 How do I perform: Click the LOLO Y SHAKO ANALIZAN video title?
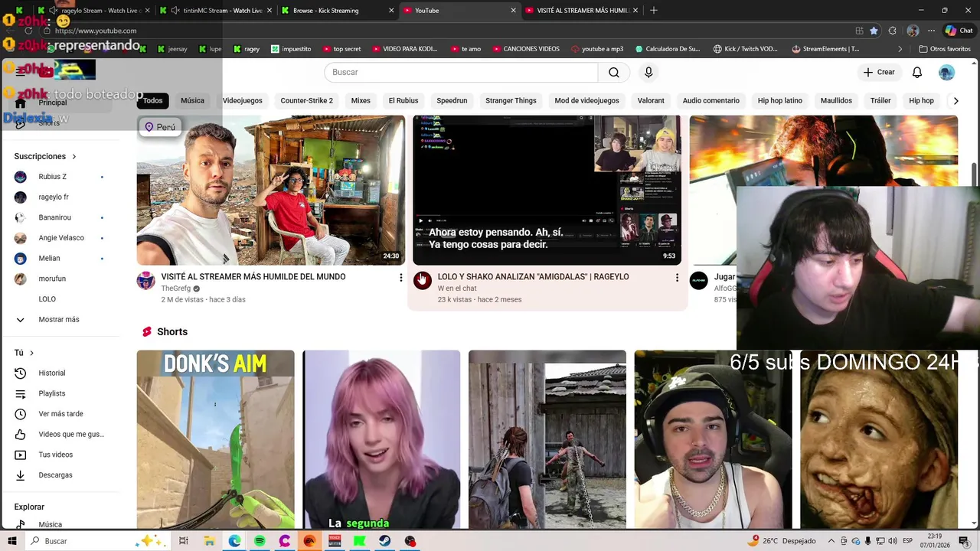tap(533, 277)
